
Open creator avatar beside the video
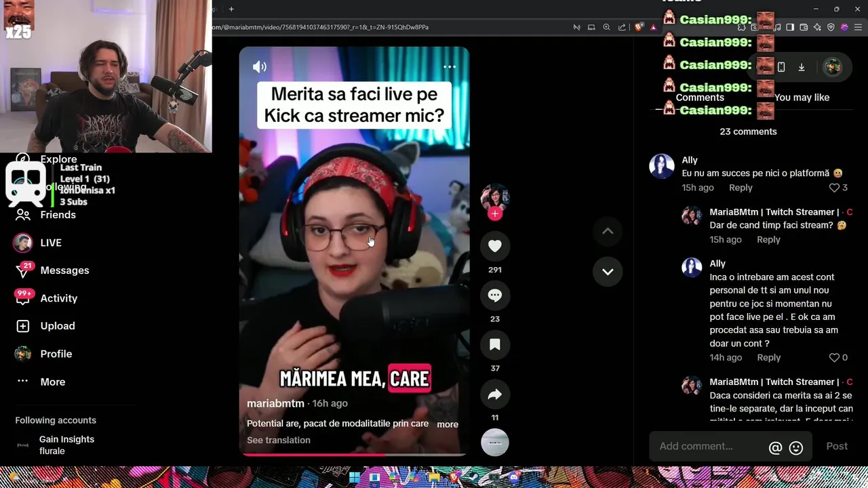(x=495, y=197)
